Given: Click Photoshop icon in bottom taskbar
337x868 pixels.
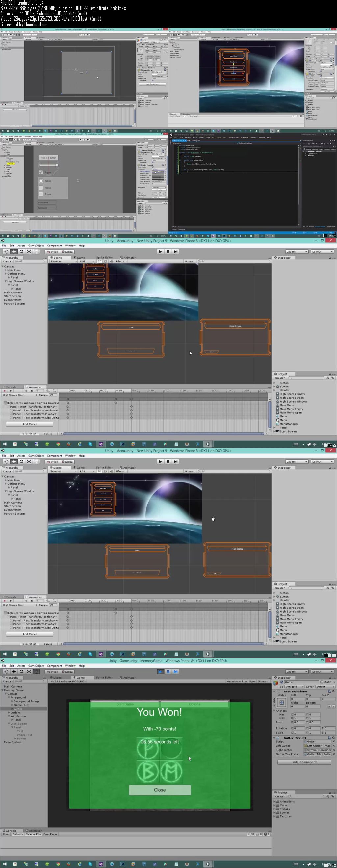Looking at the screenshot, I should pos(122,864).
